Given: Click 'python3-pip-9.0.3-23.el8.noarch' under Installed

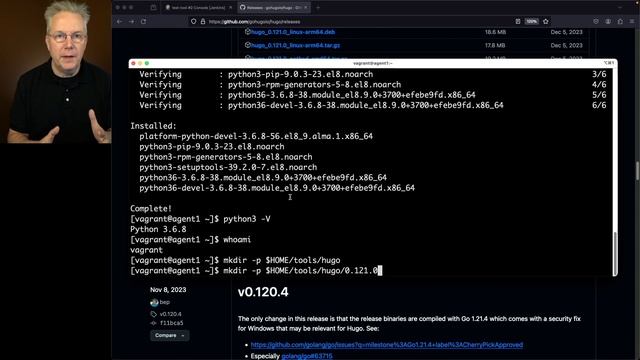Looking at the screenshot, I should pyautogui.click(x=211, y=147).
